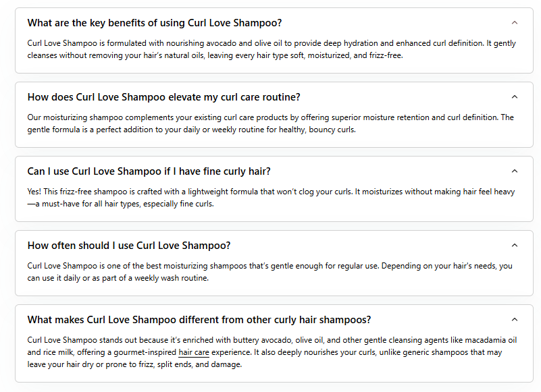Click 'Can I use Curl Love Shampoo' heading
Image resolution: width=541 pixels, height=392 pixels.
tap(149, 171)
